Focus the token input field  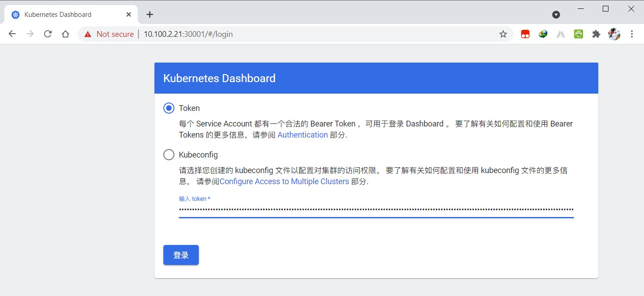pos(376,209)
